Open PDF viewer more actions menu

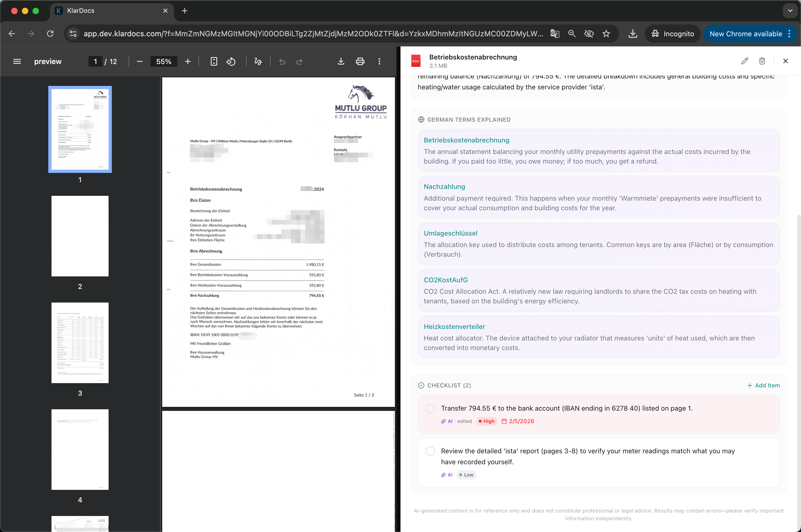(x=379, y=61)
